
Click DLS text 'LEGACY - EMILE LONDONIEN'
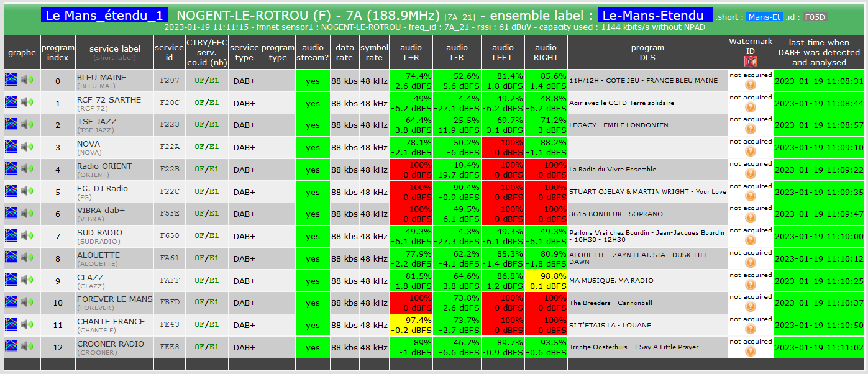619,125
